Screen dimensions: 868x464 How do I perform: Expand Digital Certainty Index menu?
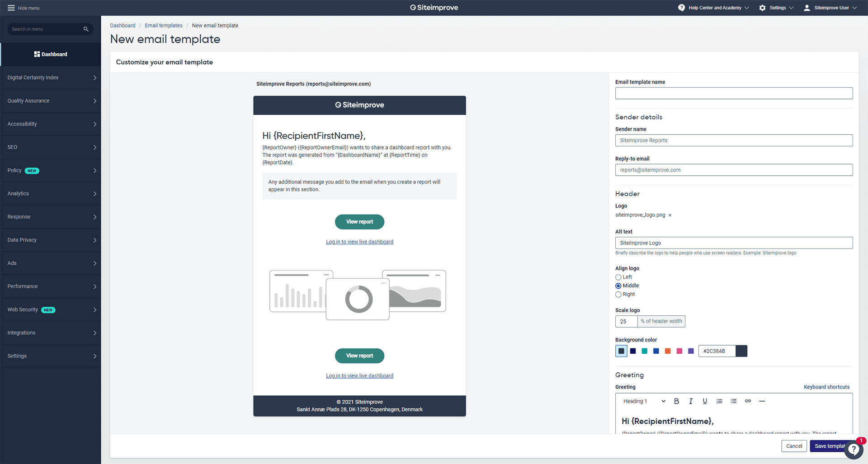[51, 78]
